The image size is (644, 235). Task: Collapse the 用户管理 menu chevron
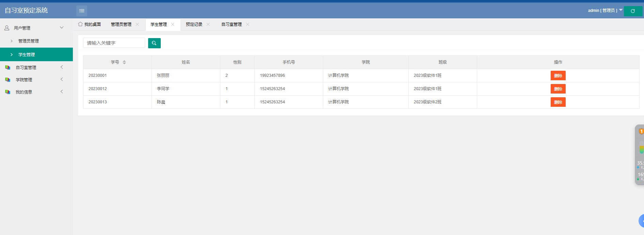[x=62, y=28]
